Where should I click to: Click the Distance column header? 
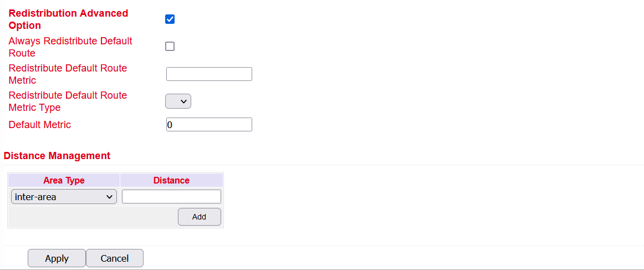(171, 180)
